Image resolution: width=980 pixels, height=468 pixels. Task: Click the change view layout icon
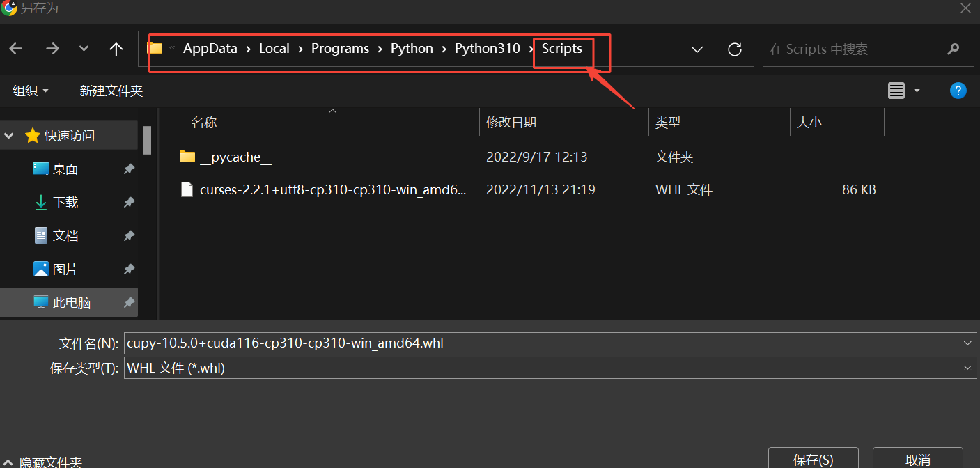[896, 91]
